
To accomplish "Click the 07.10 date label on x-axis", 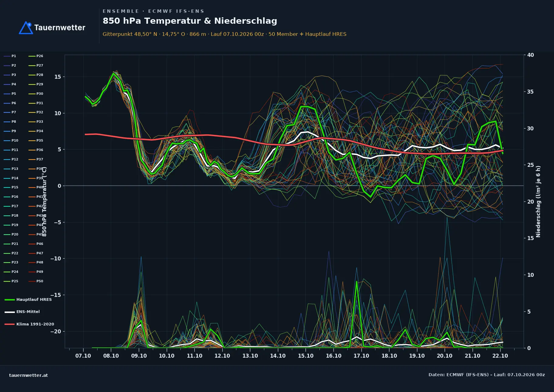I will [83, 356].
